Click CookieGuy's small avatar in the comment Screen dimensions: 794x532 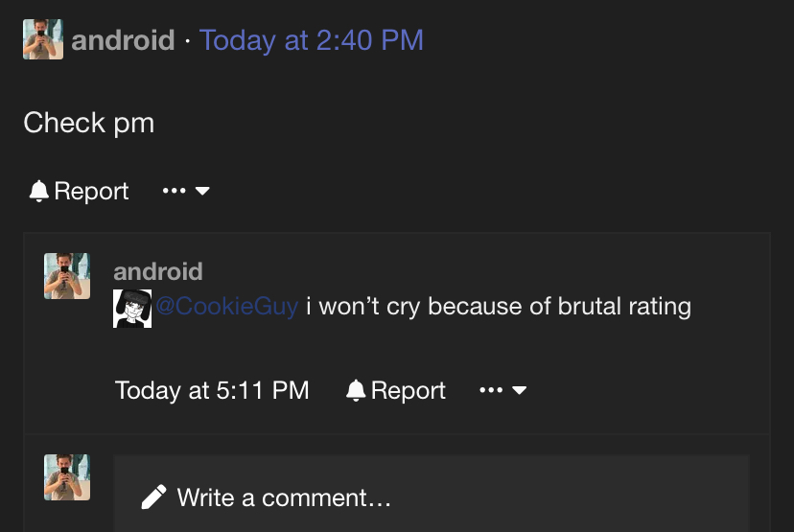click(132, 309)
